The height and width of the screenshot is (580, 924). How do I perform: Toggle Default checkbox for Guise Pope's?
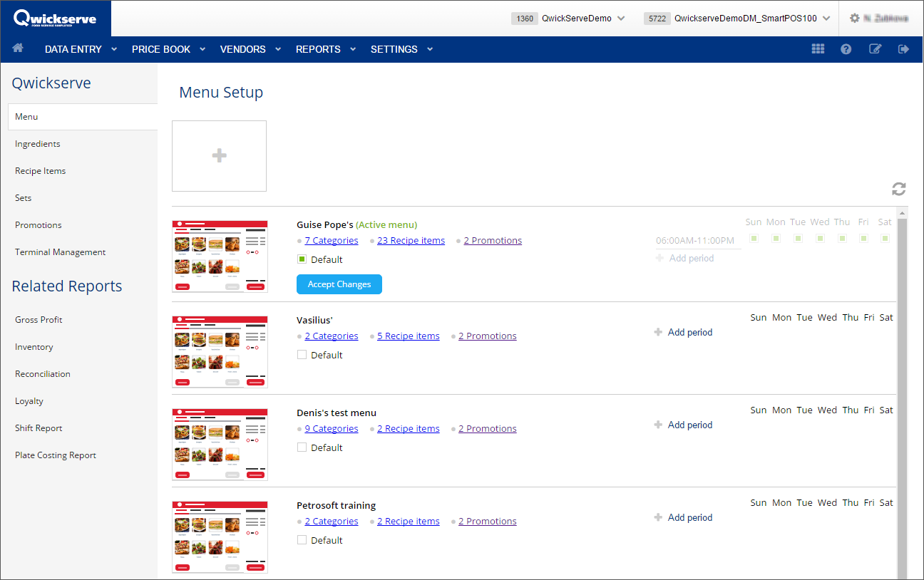pos(302,259)
